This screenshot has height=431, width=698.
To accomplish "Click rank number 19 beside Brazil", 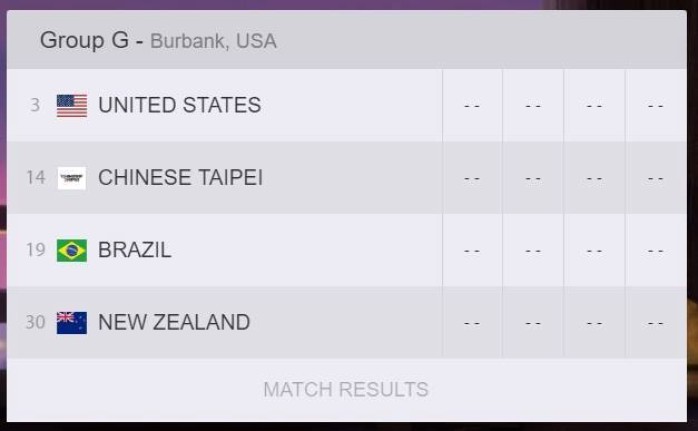I will pyautogui.click(x=36, y=250).
